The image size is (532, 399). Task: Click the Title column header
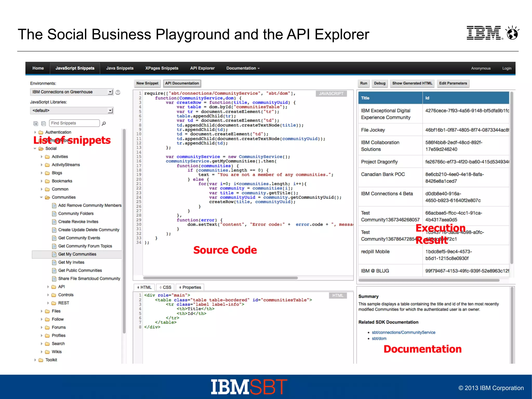[390, 98]
